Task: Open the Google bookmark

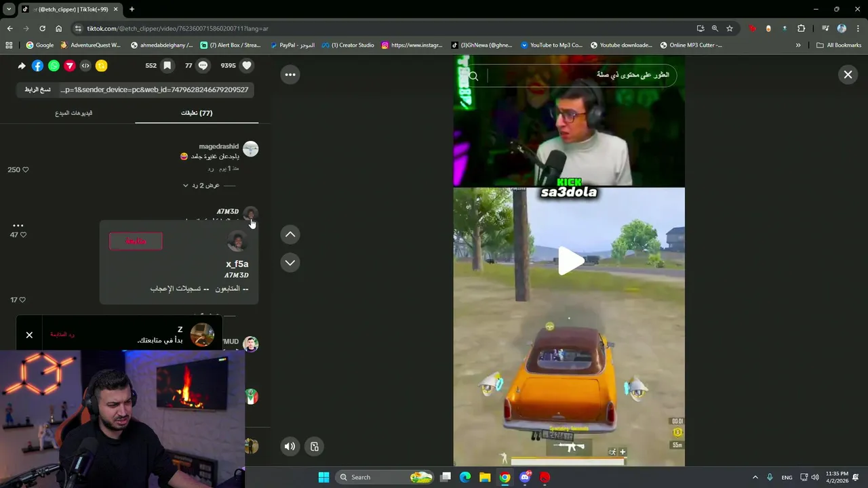Action: [x=39, y=45]
